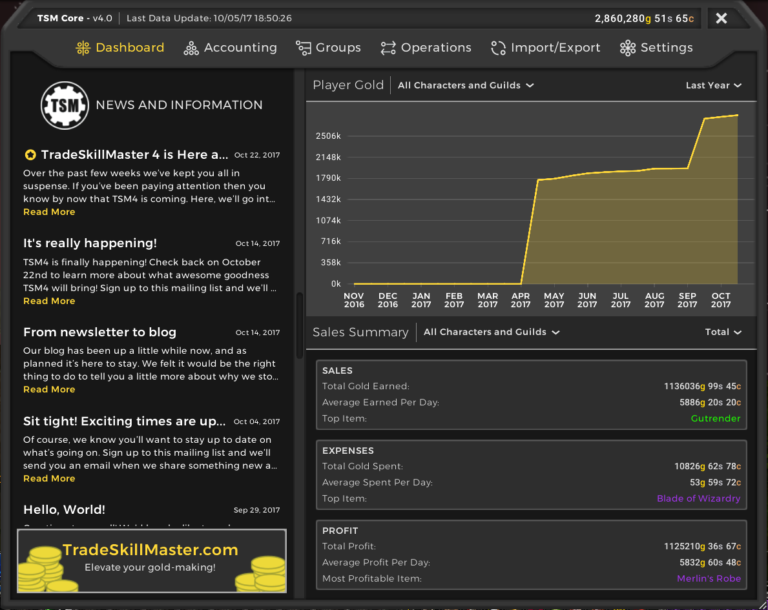Open the Dashboard tab
The image size is (768, 610).
point(120,48)
